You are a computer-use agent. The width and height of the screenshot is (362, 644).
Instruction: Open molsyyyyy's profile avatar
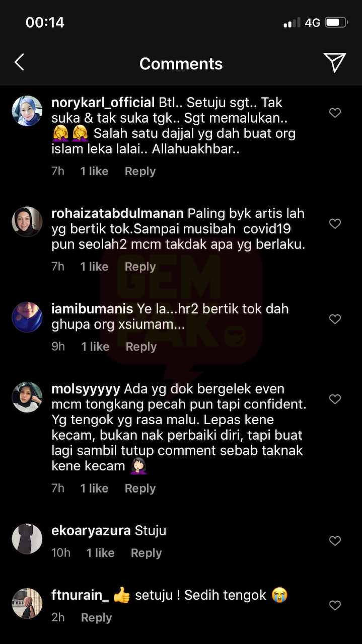pos(27,397)
